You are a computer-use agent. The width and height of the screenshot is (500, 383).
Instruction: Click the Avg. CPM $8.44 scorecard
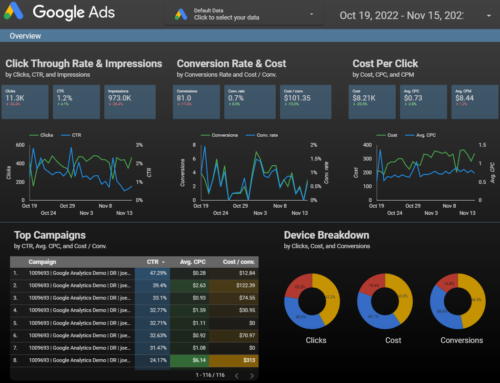(475, 102)
